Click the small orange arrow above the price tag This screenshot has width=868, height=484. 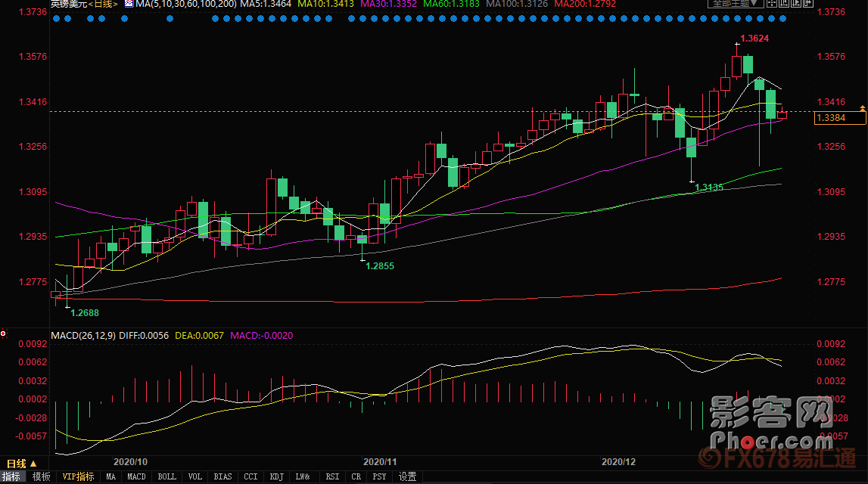coord(863,108)
